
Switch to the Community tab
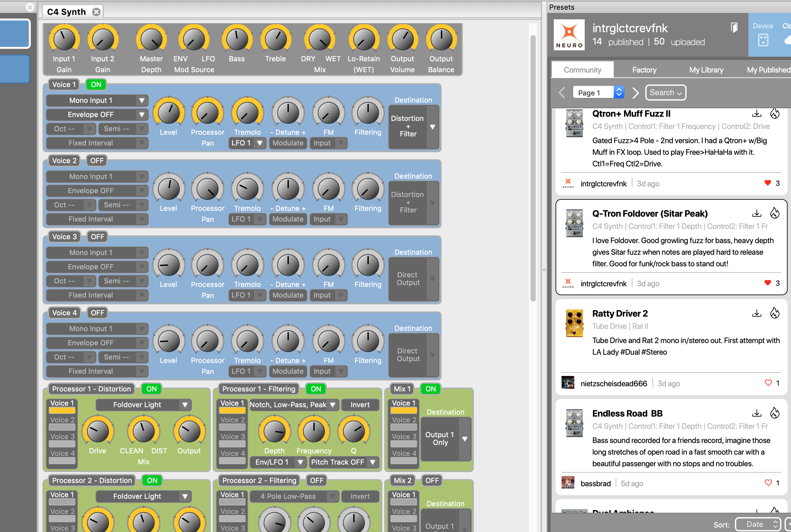click(x=582, y=70)
